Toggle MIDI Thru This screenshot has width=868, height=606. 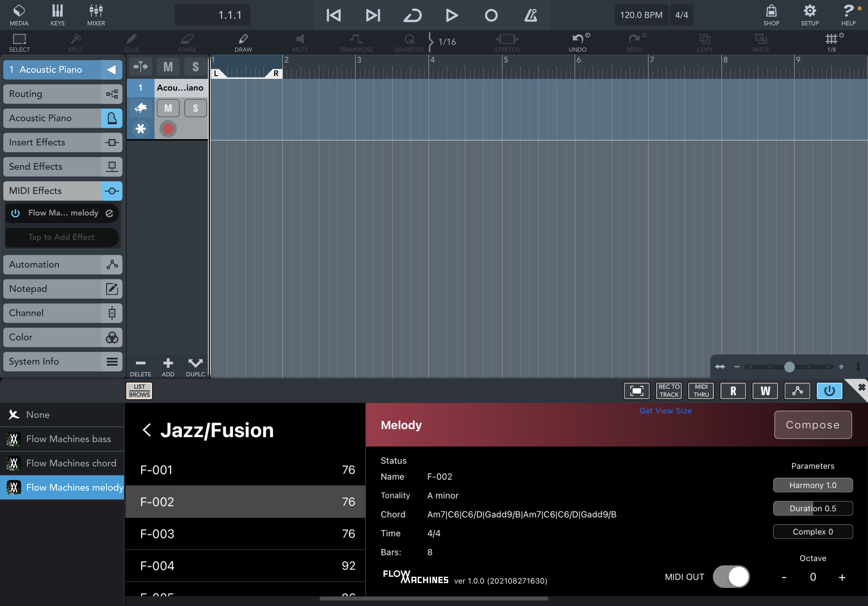701,390
